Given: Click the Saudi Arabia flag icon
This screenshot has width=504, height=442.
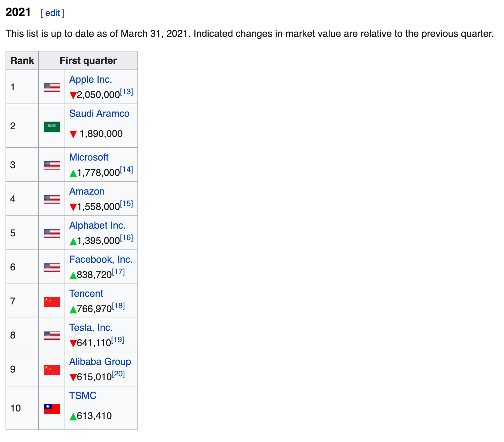Looking at the screenshot, I should 52,126.
